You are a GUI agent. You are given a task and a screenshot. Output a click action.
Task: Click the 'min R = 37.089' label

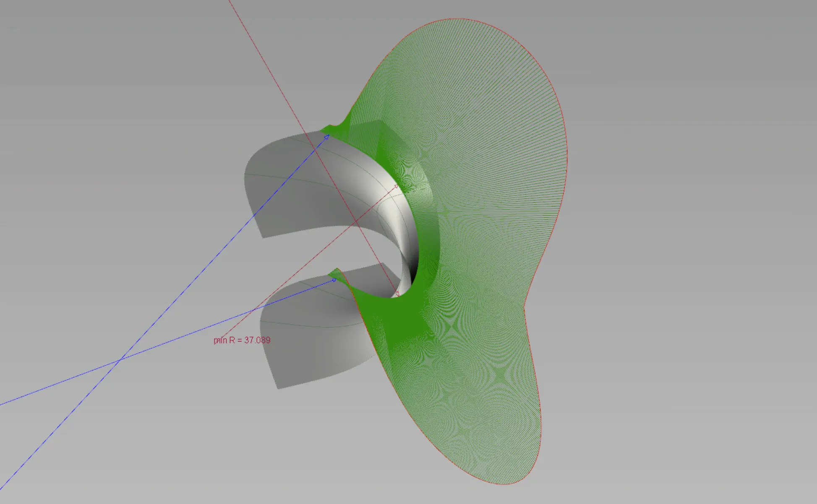242,340
